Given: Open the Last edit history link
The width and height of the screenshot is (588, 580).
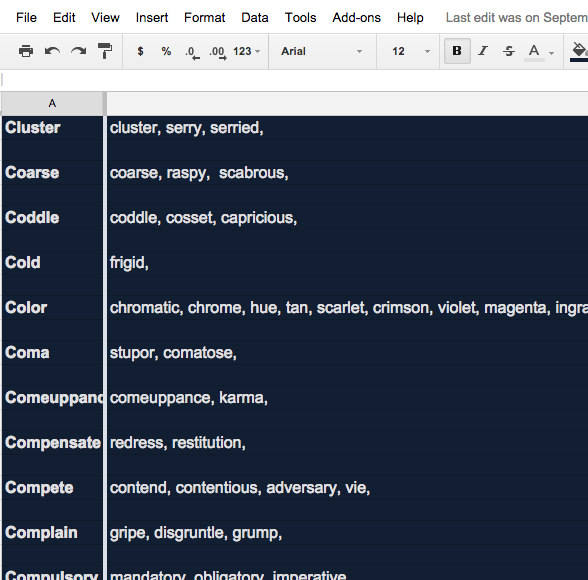Looking at the screenshot, I should (x=517, y=18).
